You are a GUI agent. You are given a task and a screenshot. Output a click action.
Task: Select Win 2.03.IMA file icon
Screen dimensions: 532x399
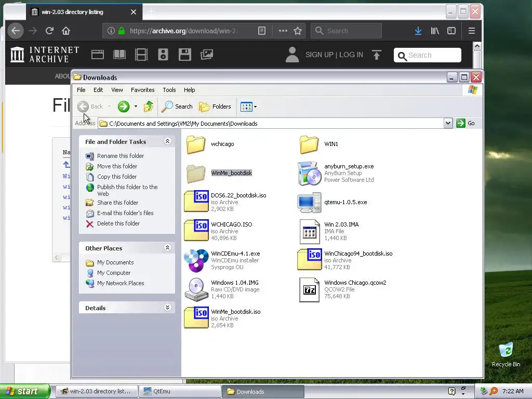click(x=310, y=232)
